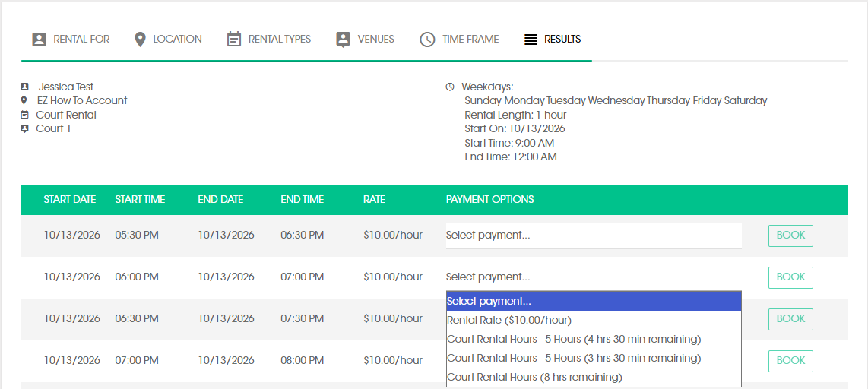The image size is (868, 389).
Task: Click the PAYMENT OPTIONS column header
Action: tap(490, 200)
